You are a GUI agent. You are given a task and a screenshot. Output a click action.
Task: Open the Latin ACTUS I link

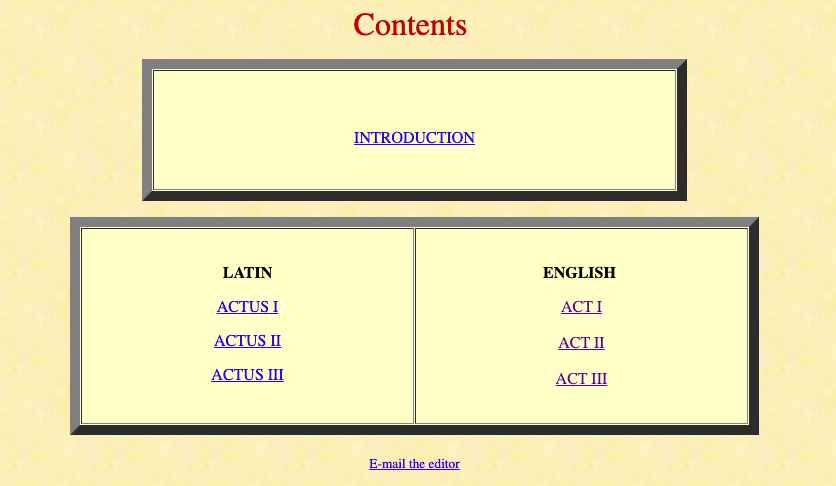[x=247, y=307]
